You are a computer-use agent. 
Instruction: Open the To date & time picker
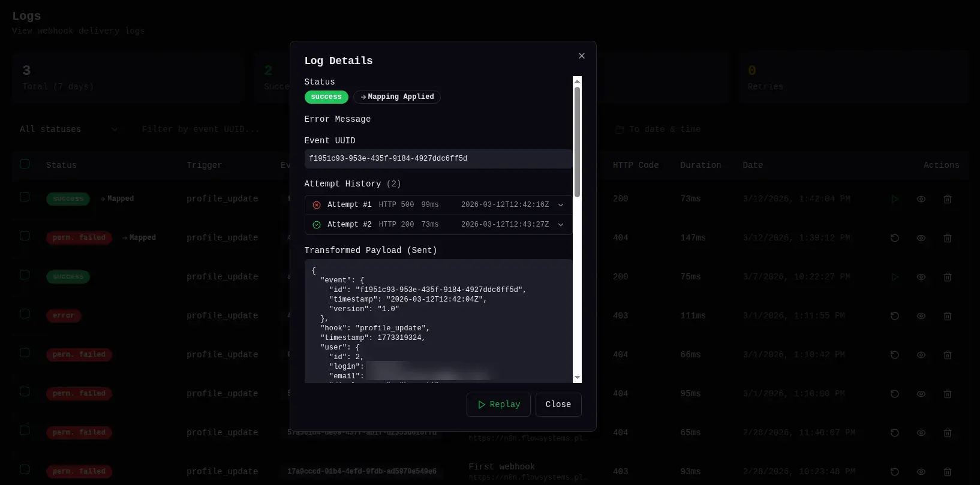click(x=666, y=129)
